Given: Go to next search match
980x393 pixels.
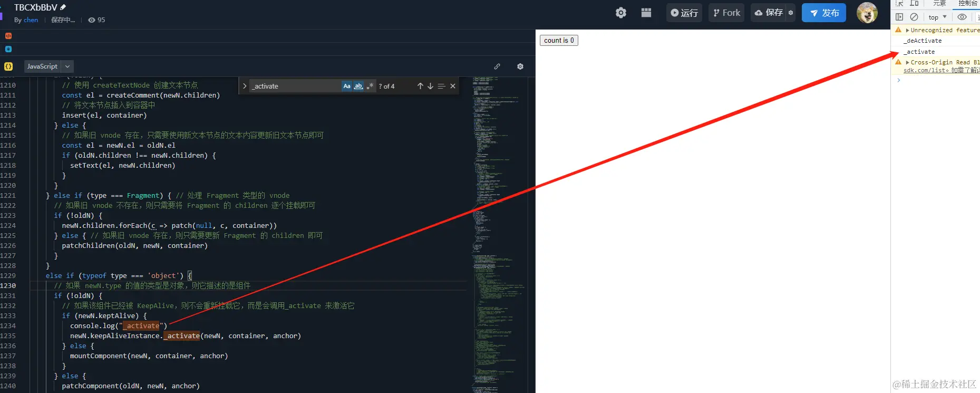Looking at the screenshot, I should (430, 86).
